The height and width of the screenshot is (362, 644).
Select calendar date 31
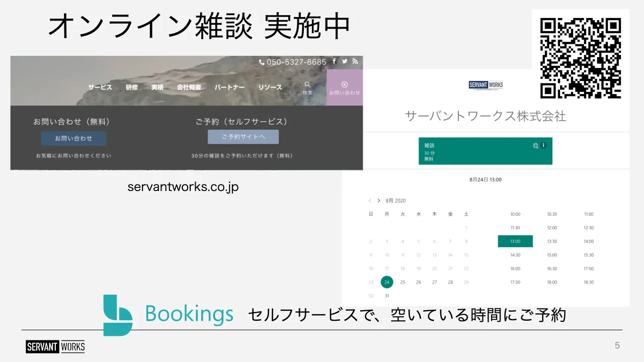[387, 296]
